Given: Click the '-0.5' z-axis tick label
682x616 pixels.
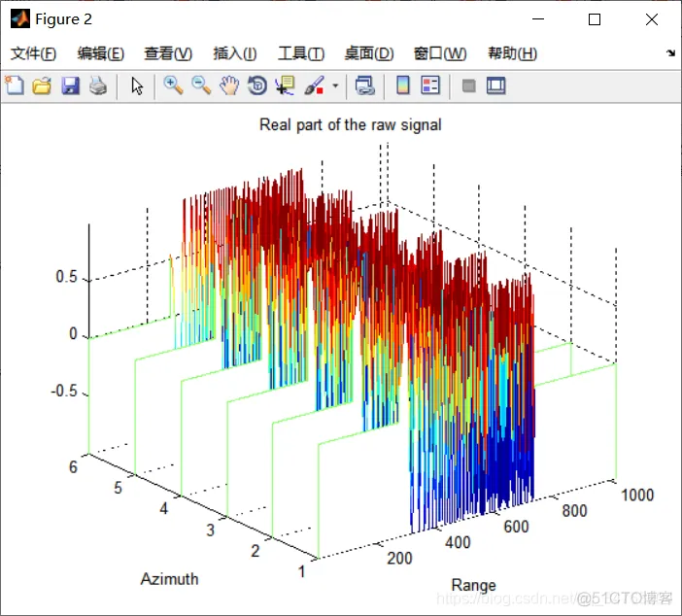Looking at the screenshot, I should 64,391.
